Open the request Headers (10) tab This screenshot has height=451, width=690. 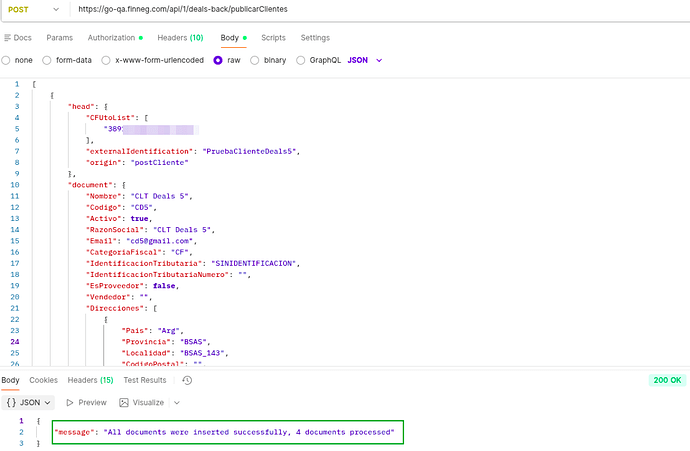180,38
